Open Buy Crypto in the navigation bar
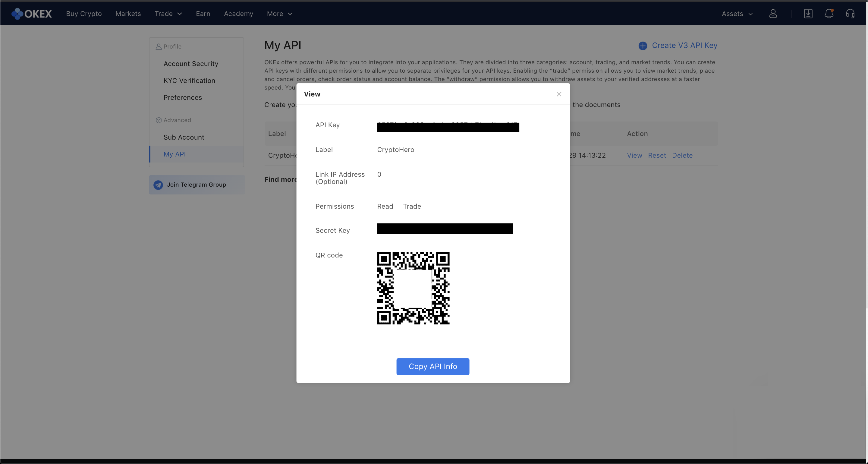Viewport: 868px width, 464px height. click(x=84, y=14)
